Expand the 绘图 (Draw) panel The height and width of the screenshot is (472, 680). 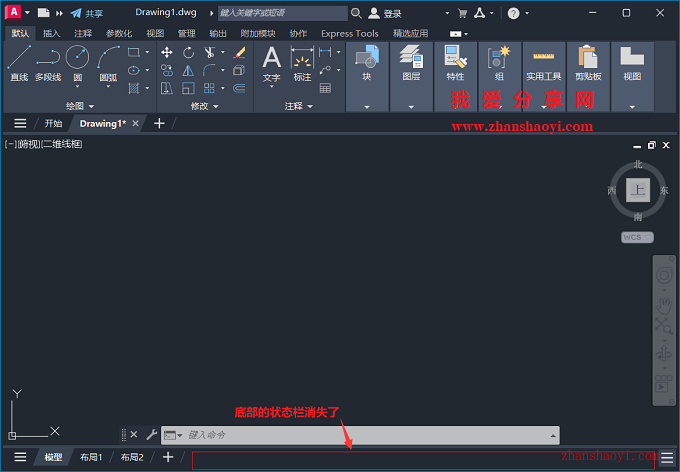coord(79,106)
